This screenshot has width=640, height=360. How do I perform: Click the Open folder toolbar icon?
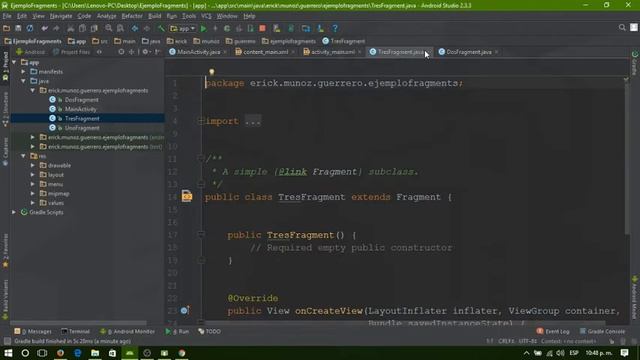[6, 28]
